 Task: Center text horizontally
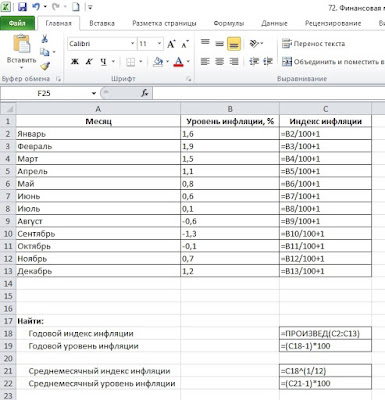tap(219, 62)
